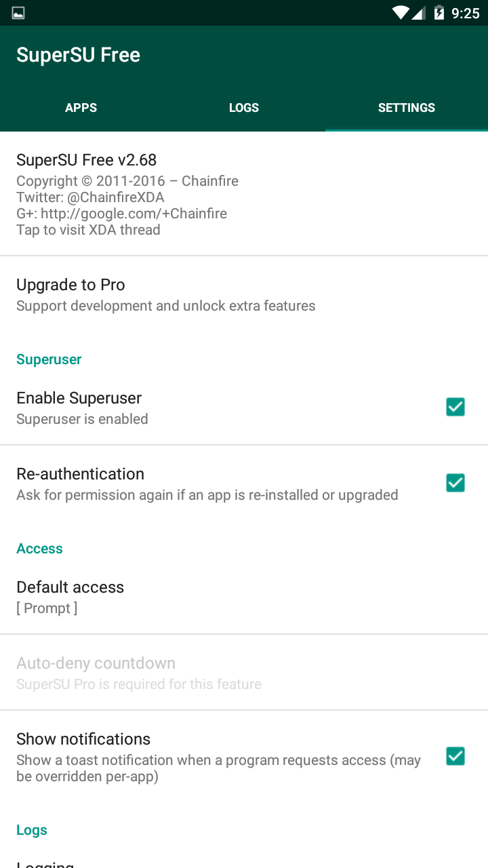488x868 pixels.
Task: Tap SuperSU Free v2.68 to visit XDA thread
Action: 87,160
